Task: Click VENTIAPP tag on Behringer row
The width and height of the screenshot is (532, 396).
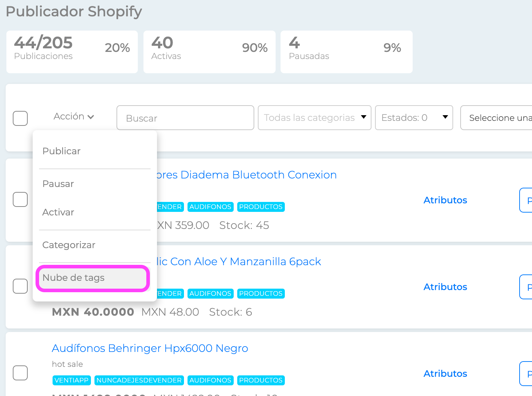Action: pyautogui.click(x=71, y=380)
